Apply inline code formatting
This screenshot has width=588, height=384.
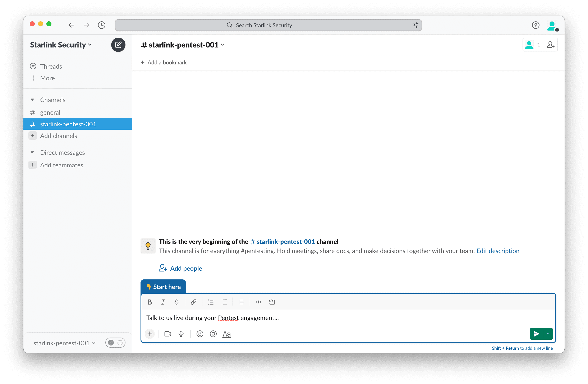click(x=258, y=302)
